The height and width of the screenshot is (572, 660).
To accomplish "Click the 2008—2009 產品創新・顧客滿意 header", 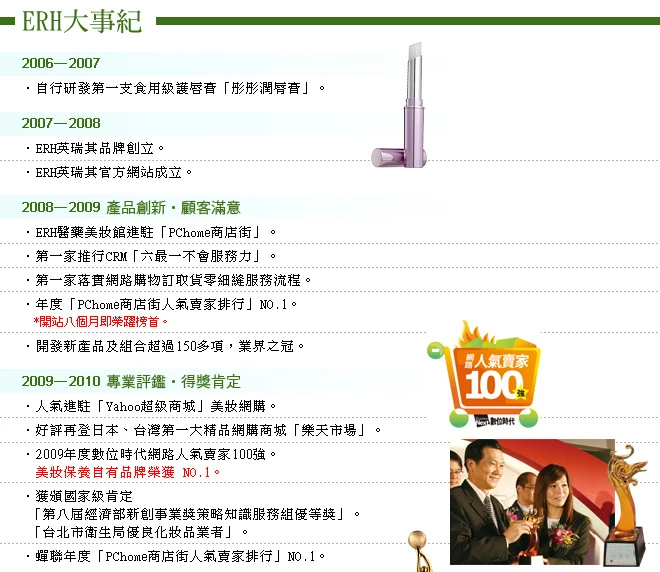I will pyautogui.click(x=131, y=207).
